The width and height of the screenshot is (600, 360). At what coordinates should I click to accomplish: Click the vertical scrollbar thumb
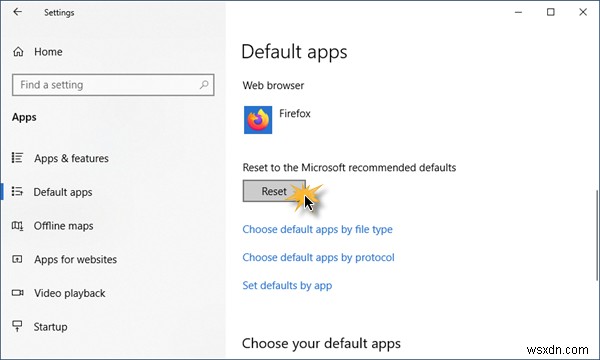[597, 235]
